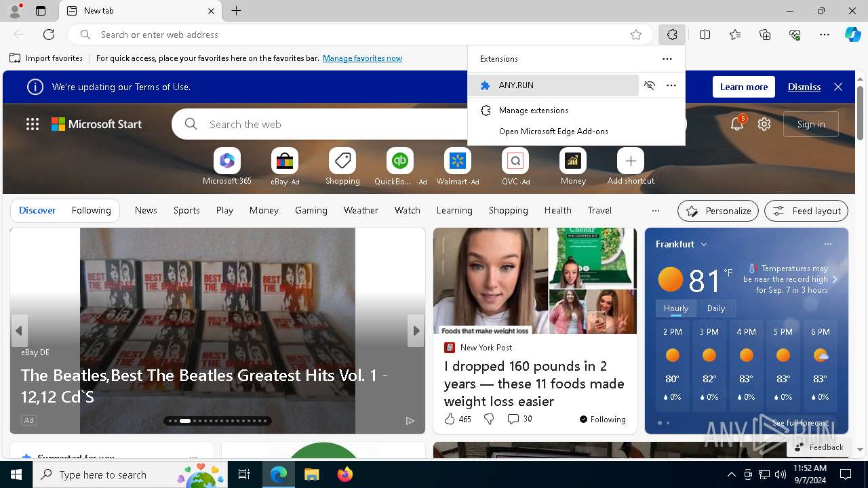868x488 pixels.
Task: Open page settings gear icon
Action: 764,124
